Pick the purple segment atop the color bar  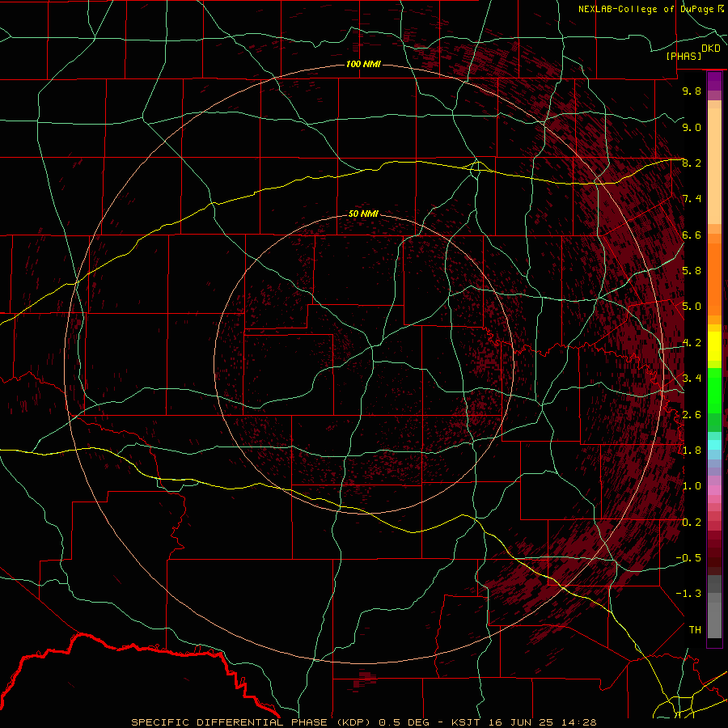tap(714, 82)
